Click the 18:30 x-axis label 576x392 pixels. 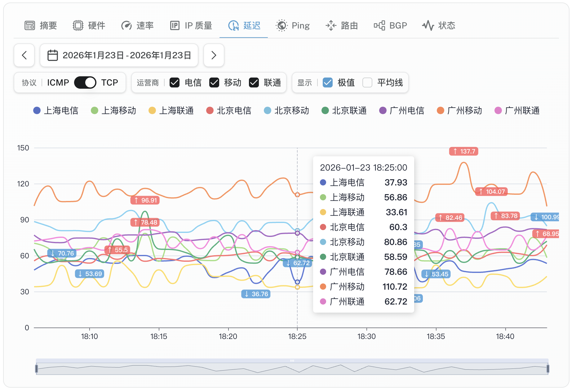point(366,336)
